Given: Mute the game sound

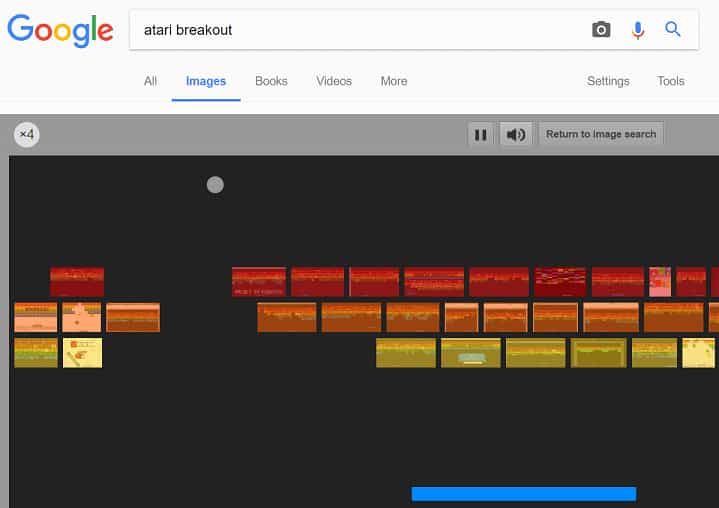Looking at the screenshot, I should point(516,134).
